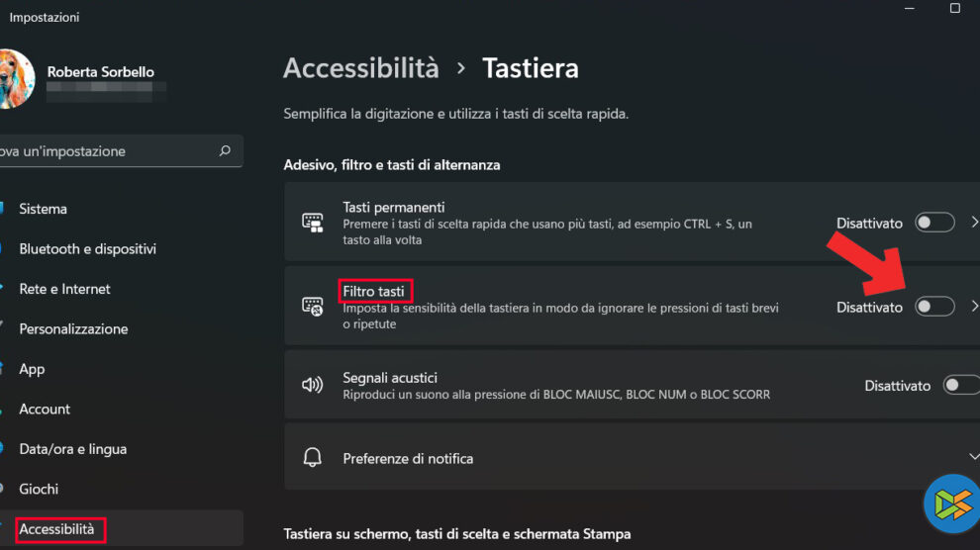Screen dimensions: 980x550
Task: Turn on the Filtro tasti switch
Action: 934,307
